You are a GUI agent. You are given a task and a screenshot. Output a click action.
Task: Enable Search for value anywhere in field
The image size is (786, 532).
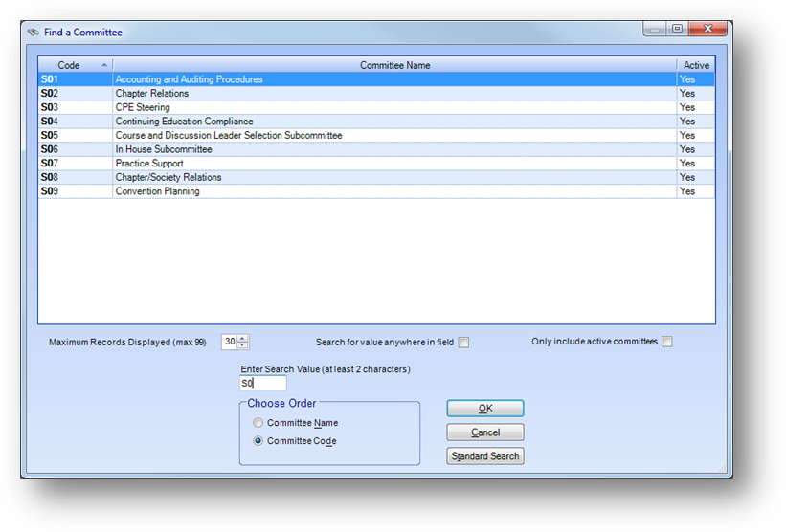463,343
